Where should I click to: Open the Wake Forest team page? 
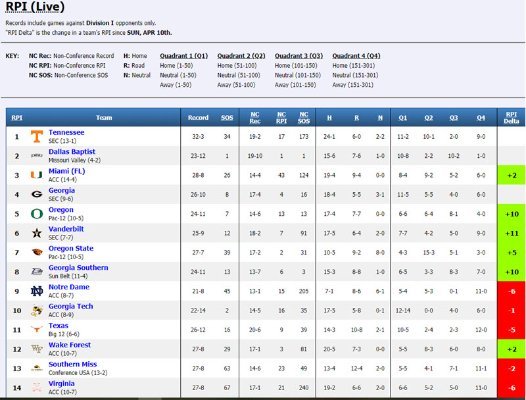[69, 345]
